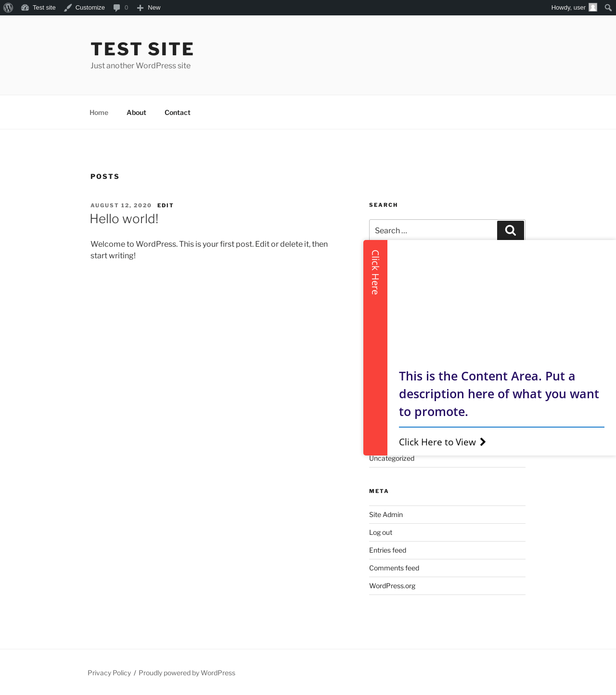Open the Contact menu item
The image size is (616, 695).
tap(178, 113)
